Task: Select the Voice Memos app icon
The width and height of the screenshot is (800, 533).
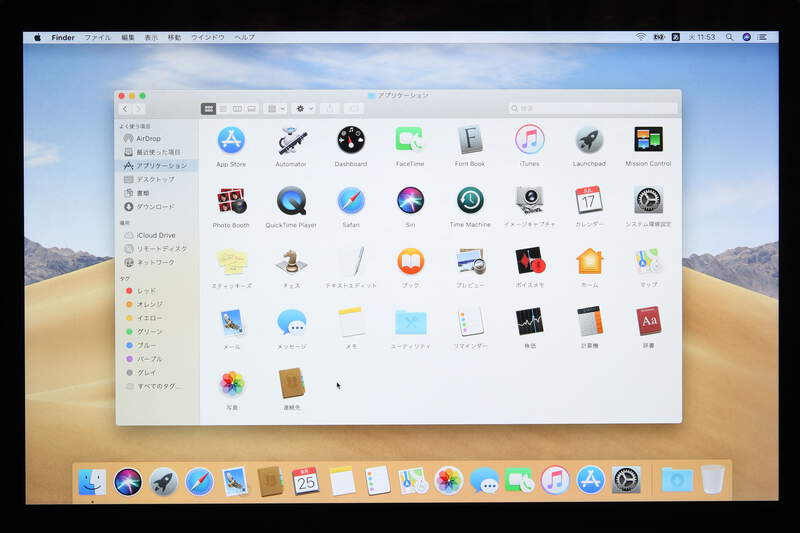Action: point(530,261)
